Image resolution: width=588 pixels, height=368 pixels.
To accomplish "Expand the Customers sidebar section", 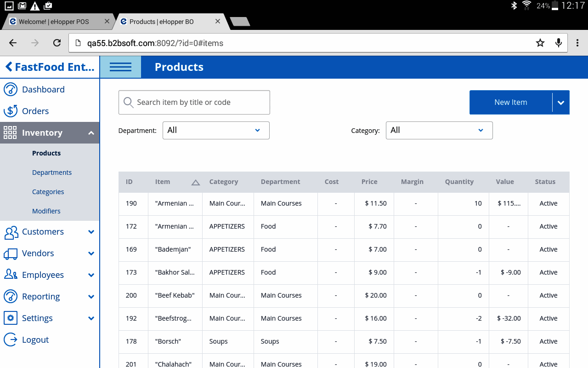I will coord(91,232).
